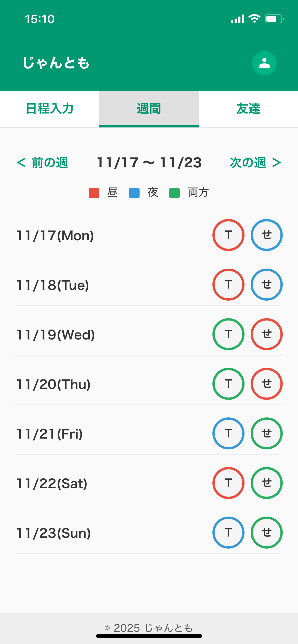Switch to the 日程入力 tab
Viewport: 298px width, 644px height.
point(50,109)
